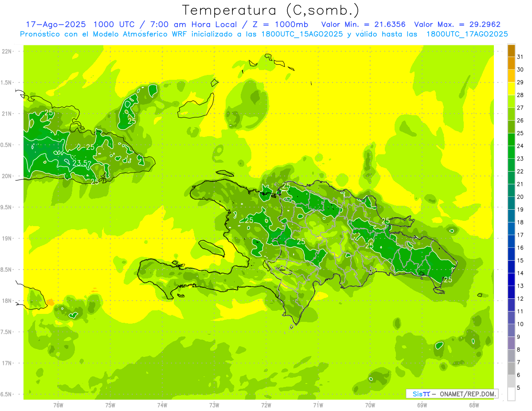Click the "18N" latitude label
The height and width of the screenshot is (411, 532).
(6, 301)
